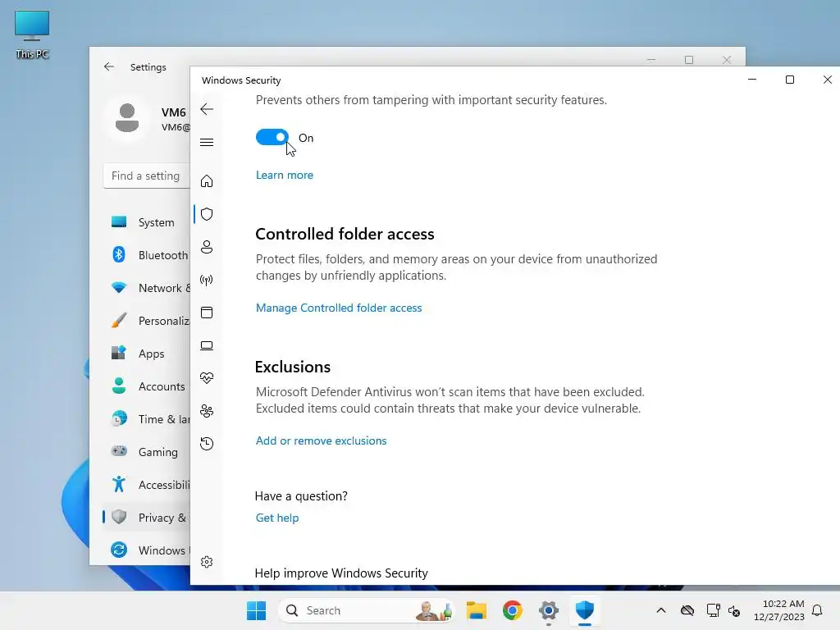
Task: Open the notifications bell icon
Action: click(x=818, y=610)
